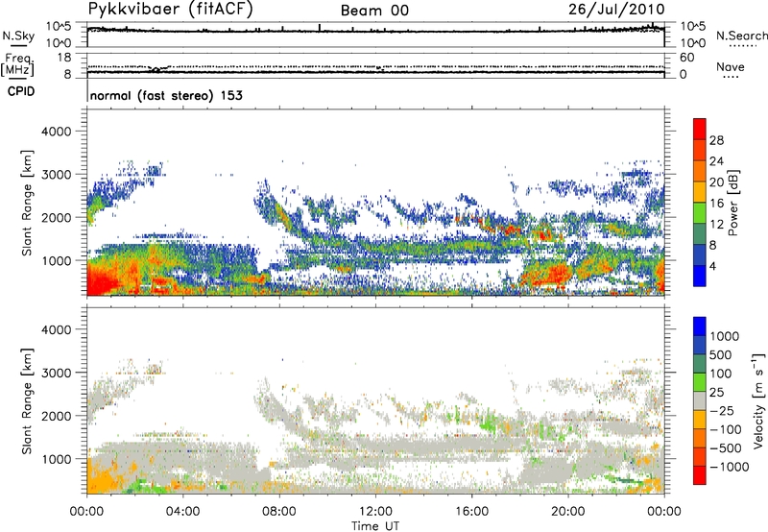The image size is (768, 532).
Task: Select the '12:00' time tick label
Action: tap(375, 512)
